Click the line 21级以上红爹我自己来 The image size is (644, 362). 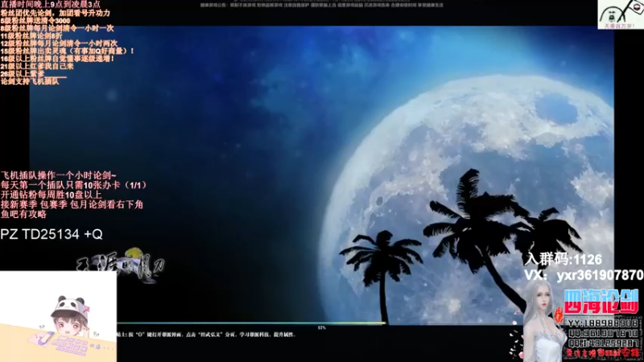[37, 66]
